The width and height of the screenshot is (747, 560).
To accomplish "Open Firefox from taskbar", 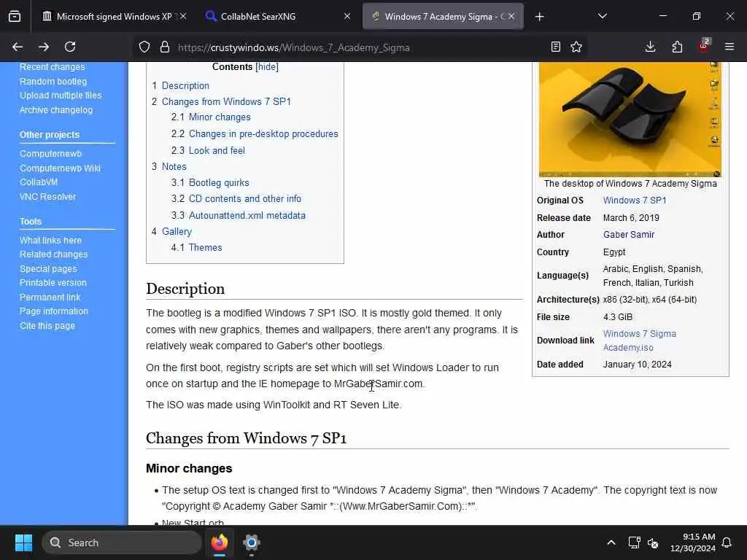I will (x=220, y=542).
